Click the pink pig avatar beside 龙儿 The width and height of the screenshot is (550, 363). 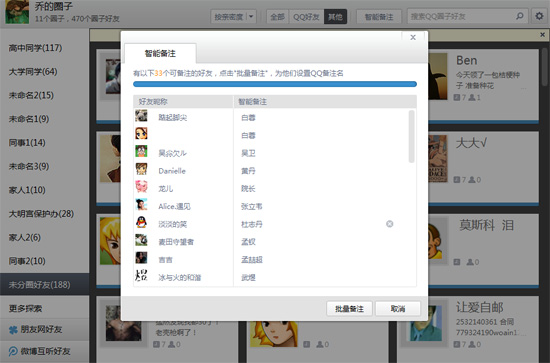click(141, 187)
